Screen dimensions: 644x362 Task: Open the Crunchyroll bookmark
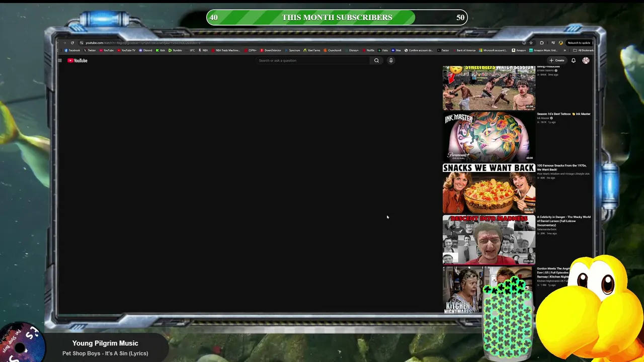coord(333,50)
